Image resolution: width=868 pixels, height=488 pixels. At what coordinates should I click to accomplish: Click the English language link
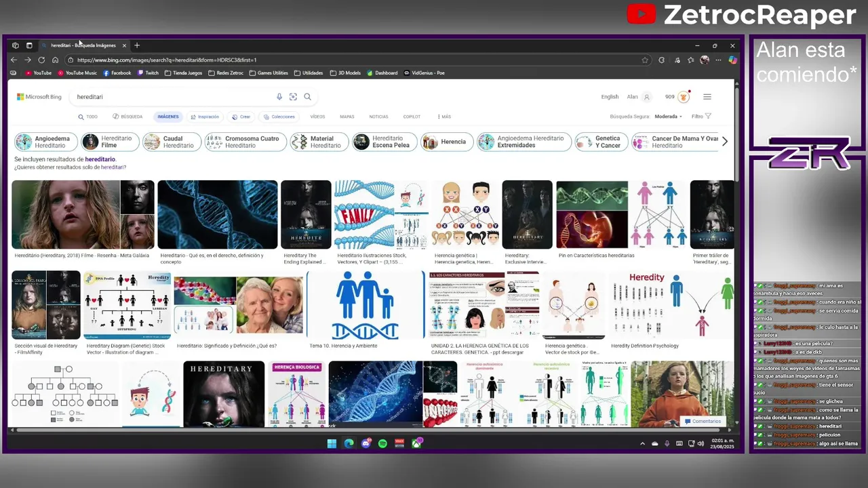click(610, 97)
